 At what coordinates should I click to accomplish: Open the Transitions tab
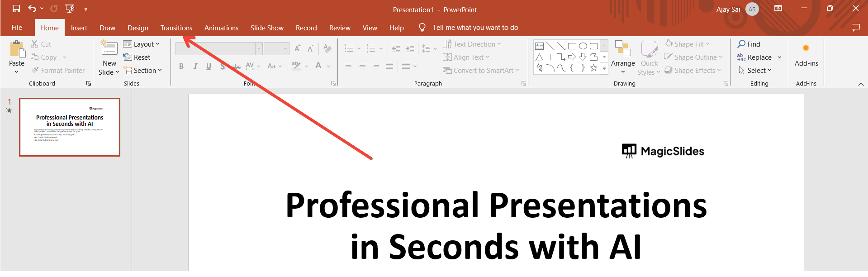coord(176,28)
